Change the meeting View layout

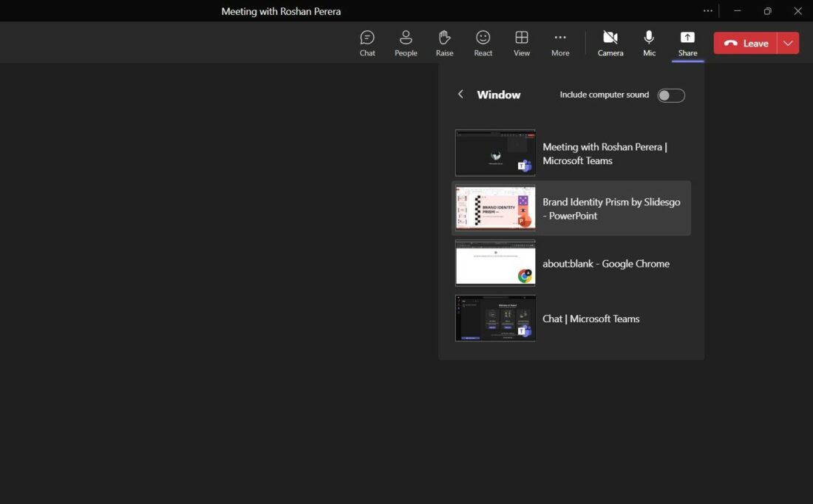click(x=521, y=42)
